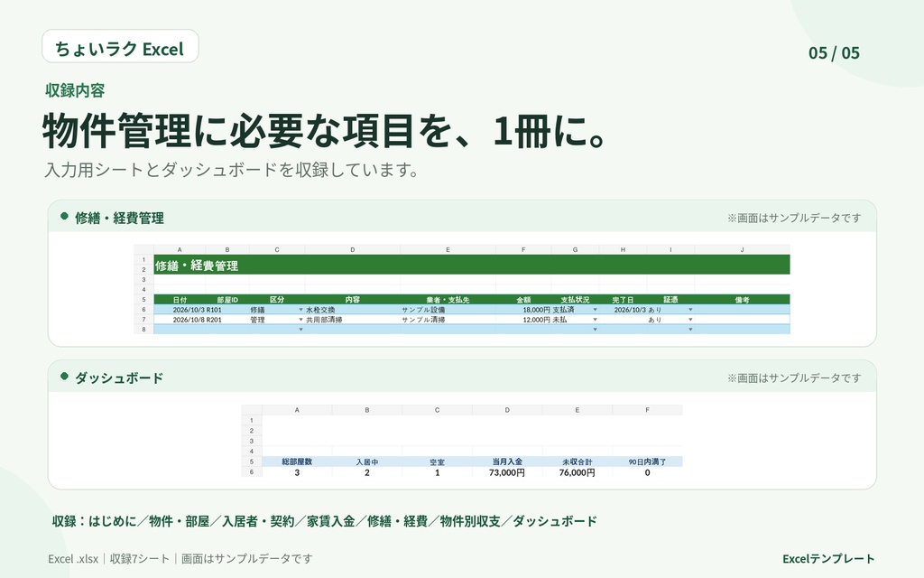Viewport: 924px width, 578px height.
Task: Select column H header in 修繕・経費管理 sheet
Action: [x=623, y=249]
